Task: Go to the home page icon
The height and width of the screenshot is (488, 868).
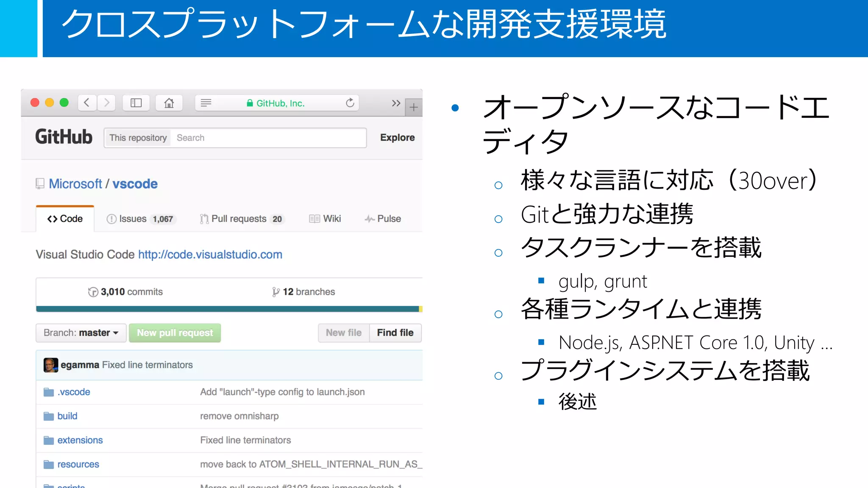Action: coord(169,103)
